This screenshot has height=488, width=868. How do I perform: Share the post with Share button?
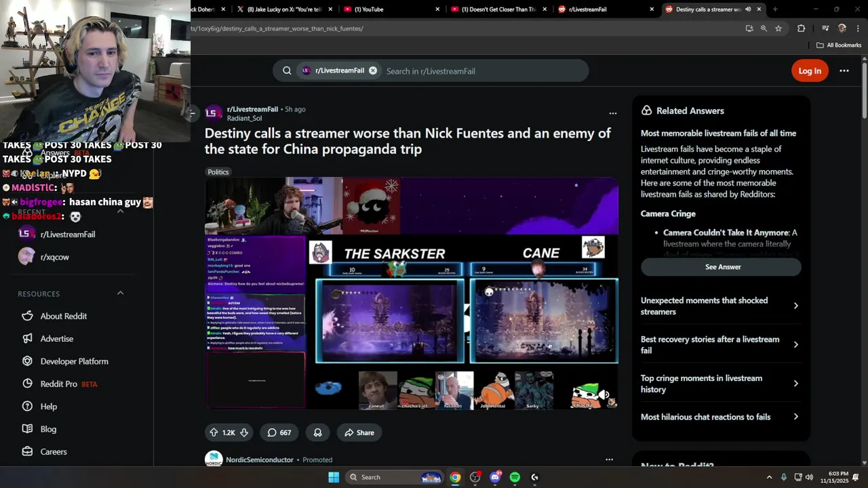(359, 432)
